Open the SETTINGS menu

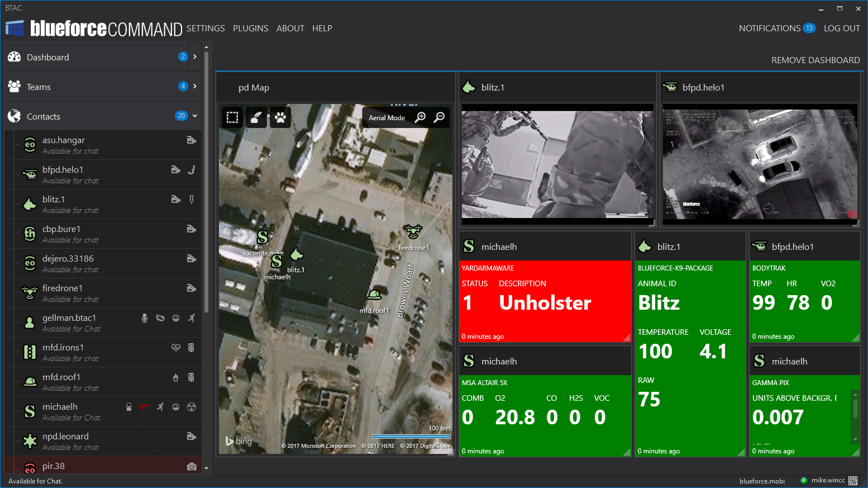click(x=206, y=29)
